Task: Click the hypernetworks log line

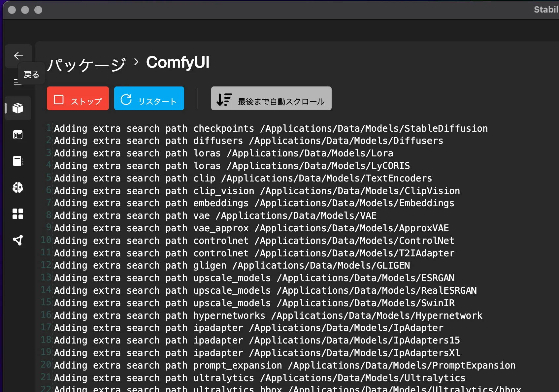Action: 268,316
